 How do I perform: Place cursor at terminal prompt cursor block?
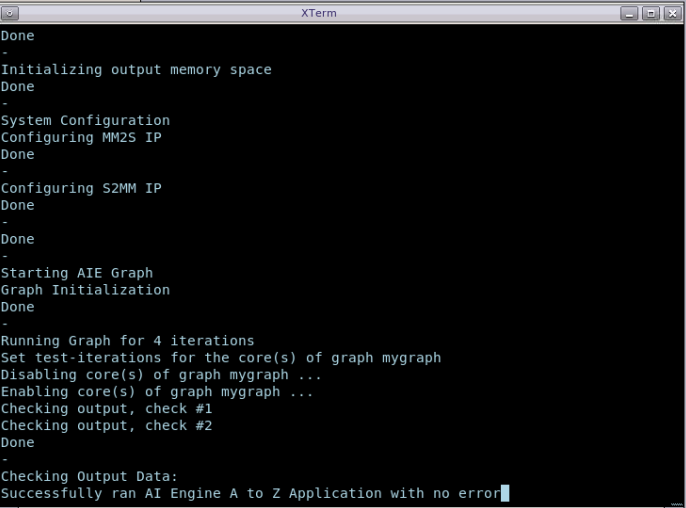tap(505, 493)
